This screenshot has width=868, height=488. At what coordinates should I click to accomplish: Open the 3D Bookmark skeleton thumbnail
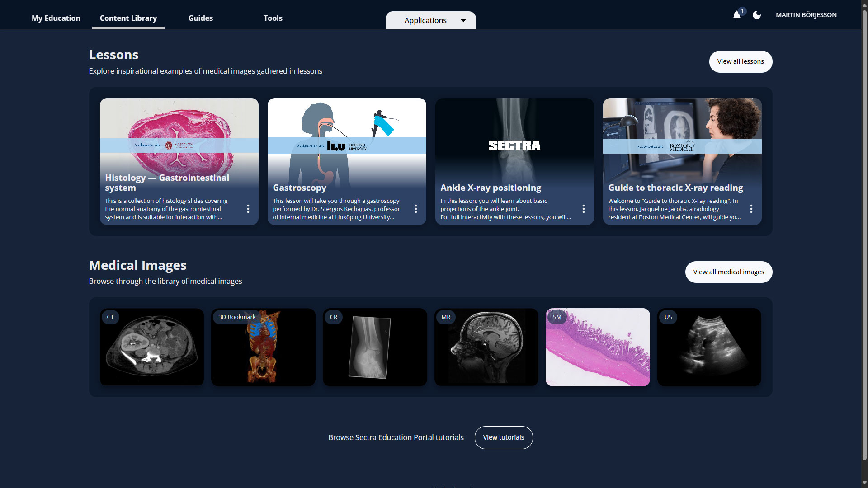tap(263, 347)
